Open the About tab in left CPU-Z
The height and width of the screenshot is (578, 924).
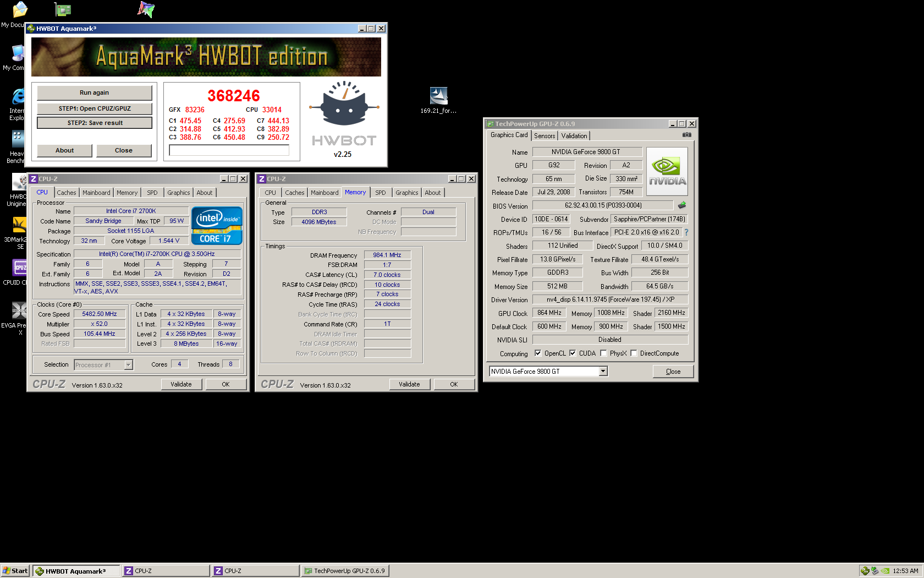[205, 193]
